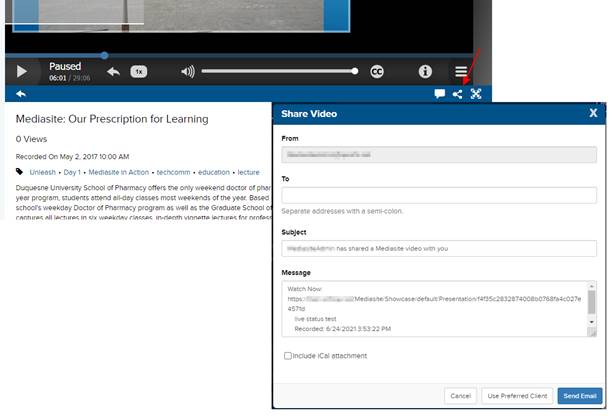This screenshot has width=612, height=417.
Task: Mute the audio with speaker icon
Action: 188,71
